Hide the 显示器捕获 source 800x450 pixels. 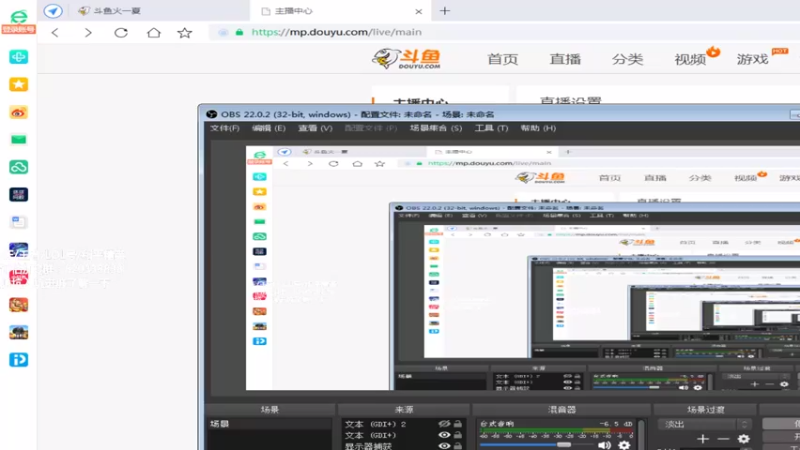[444, 446]
